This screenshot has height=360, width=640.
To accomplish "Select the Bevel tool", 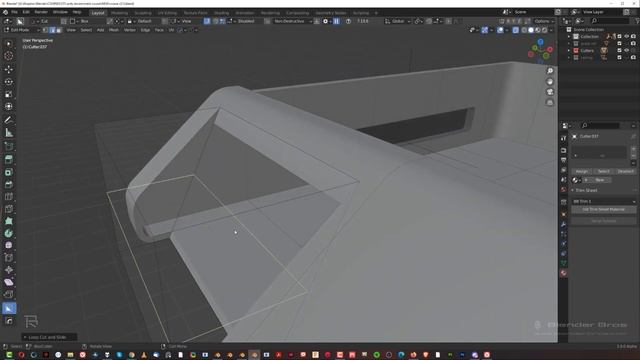I will coord(9,184).
